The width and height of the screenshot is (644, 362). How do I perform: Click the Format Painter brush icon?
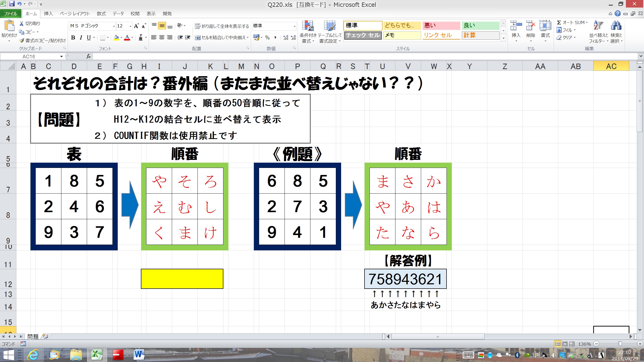pyautogui.click(x=22, y=40)
